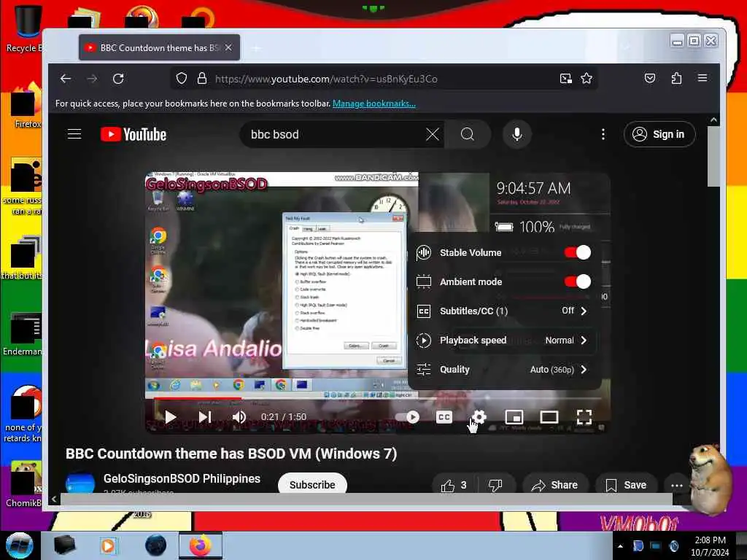This screenshot has width=747, height=560.
Task: Open channel avatar of GeloSingsonBSOD
Action: point(80,483)
